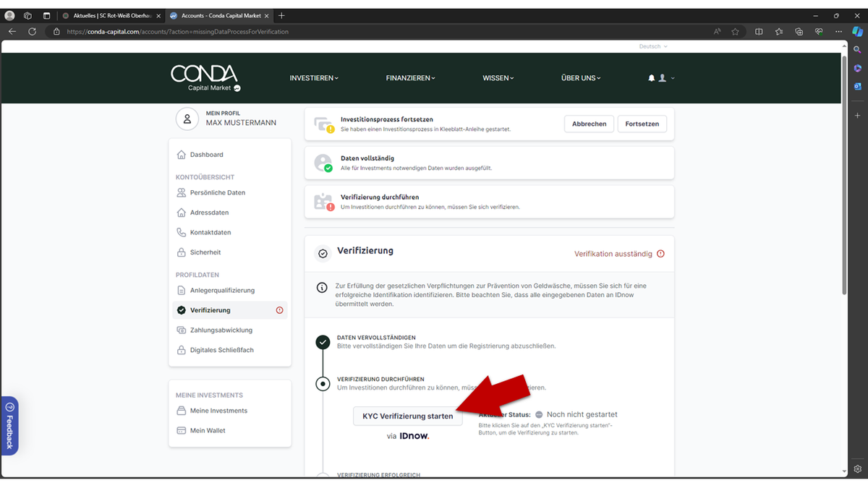The image size is (868, 488).
Task: Click the browser back arrow
Action: coord(12,32)
